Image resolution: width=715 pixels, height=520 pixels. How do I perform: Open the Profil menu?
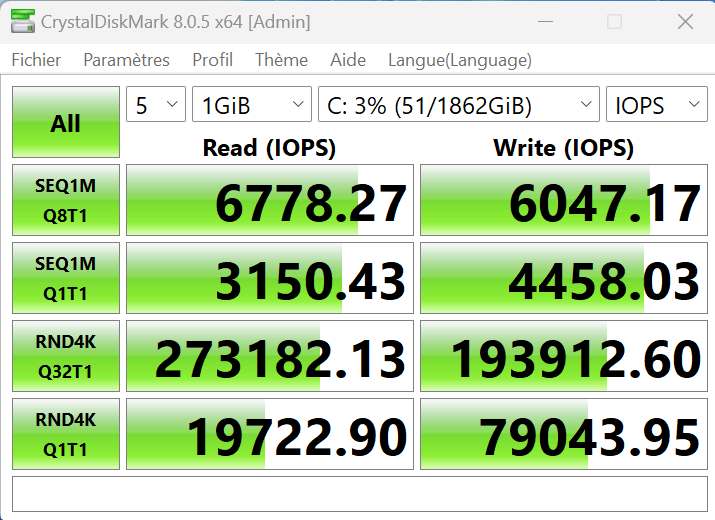[212, 60]
